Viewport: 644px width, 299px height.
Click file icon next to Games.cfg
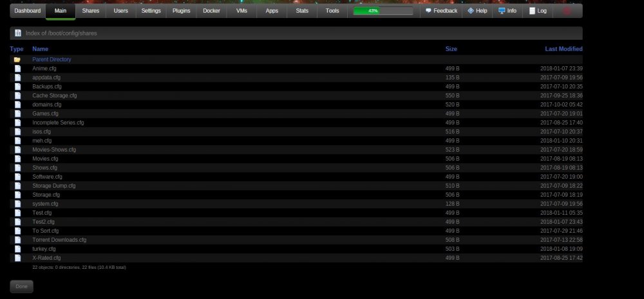pyautogui.click(x=17, y=114)
